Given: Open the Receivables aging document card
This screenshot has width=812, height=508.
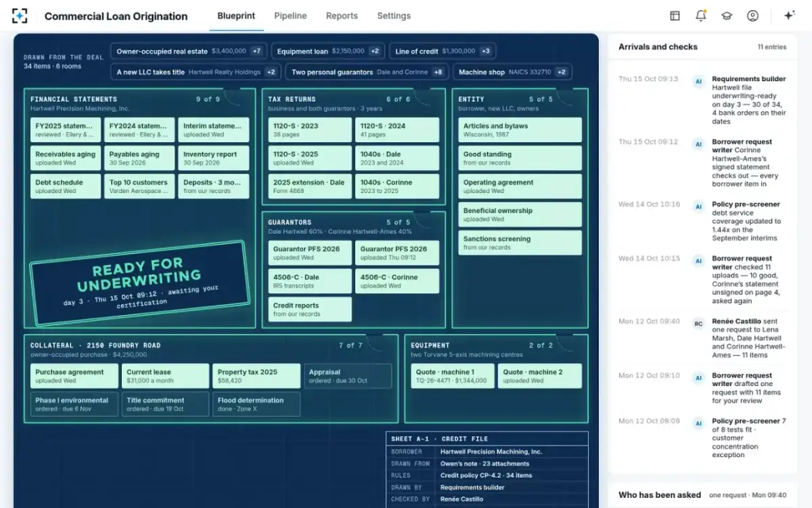Looking at the screenshot, I should 66,158.
